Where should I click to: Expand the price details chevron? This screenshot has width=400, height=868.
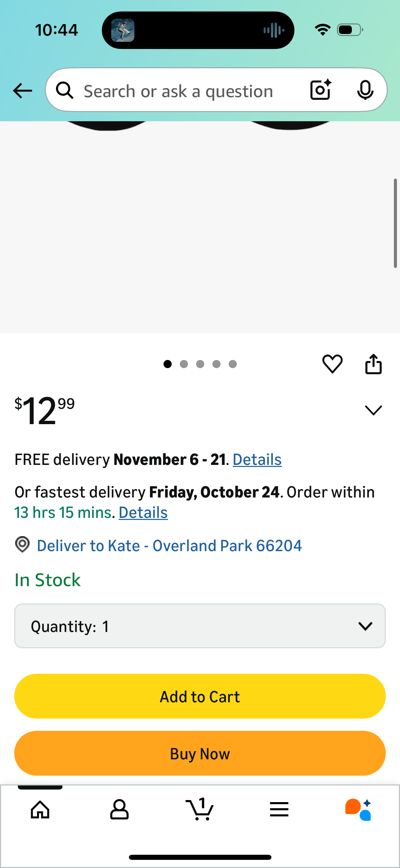tap(373, 410)
